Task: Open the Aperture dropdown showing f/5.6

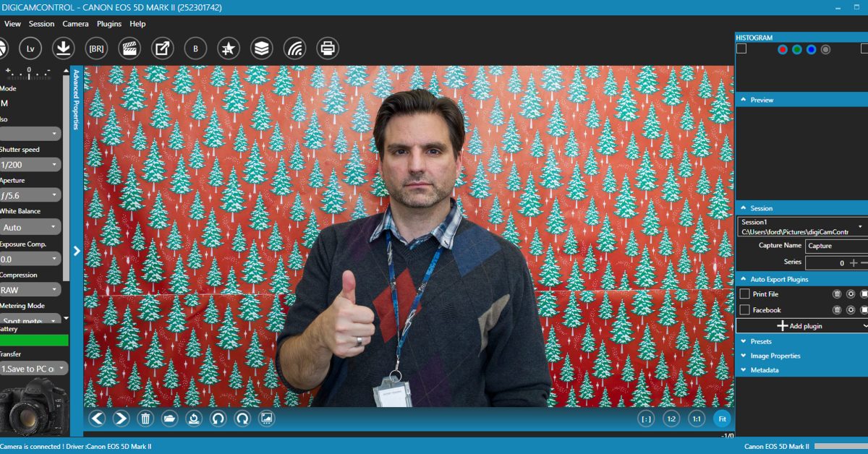Action: point(30,195)
